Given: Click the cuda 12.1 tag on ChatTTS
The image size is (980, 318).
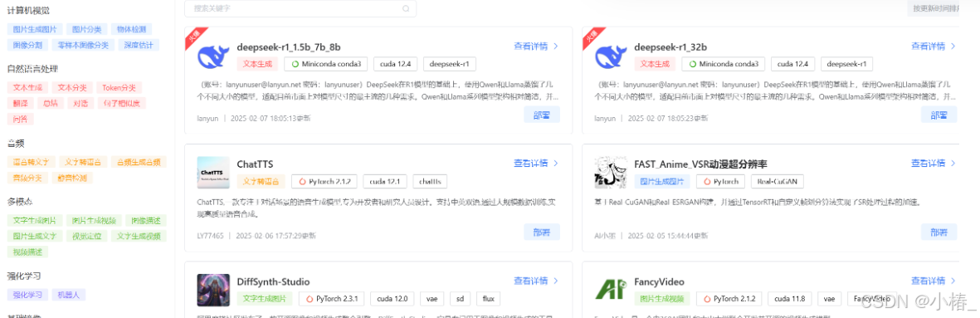Looking at the screenshot, I should (385, 181).
